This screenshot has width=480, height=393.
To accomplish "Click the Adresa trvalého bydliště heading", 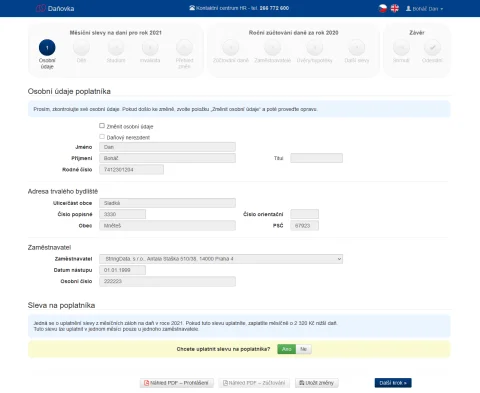I will tap(63, 191).
